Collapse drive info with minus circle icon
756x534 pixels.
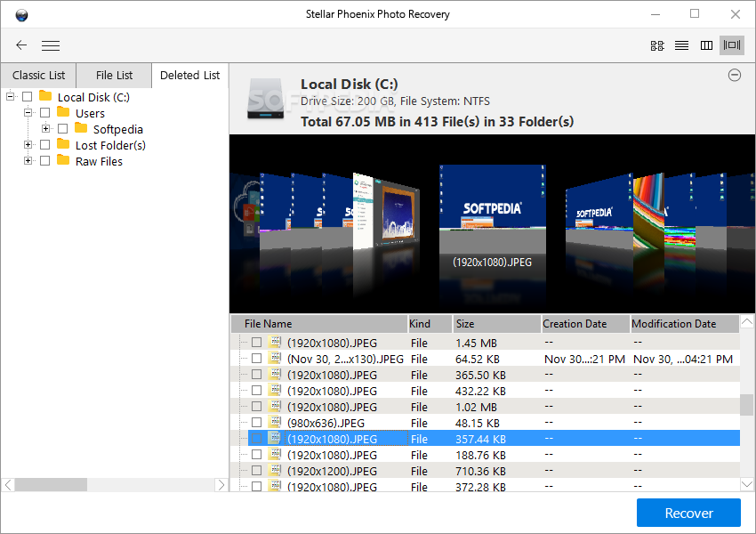[735, 76]
